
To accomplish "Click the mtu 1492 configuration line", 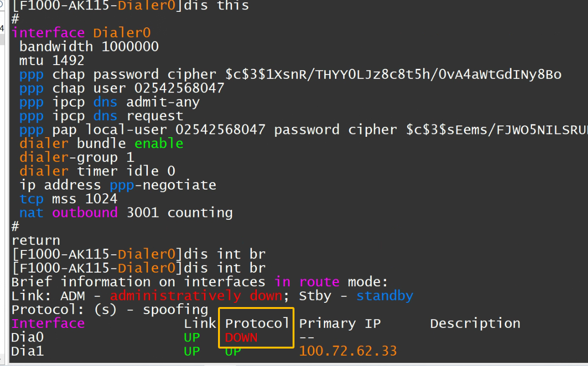I will (52, 60).
